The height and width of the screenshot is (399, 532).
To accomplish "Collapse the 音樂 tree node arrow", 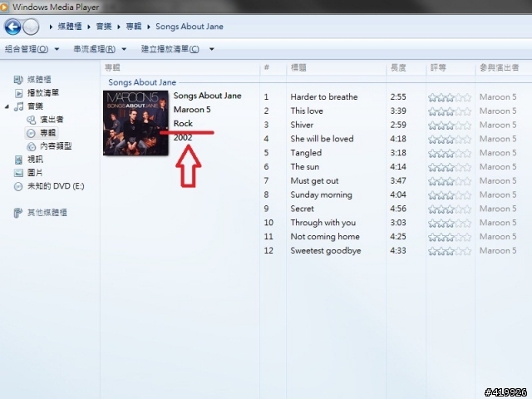I will tap(7, 107).
